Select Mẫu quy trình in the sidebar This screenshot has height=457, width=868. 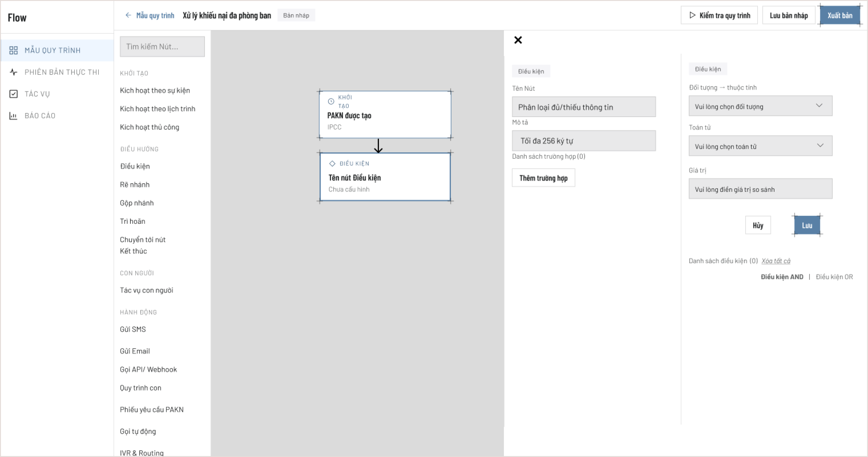click(x=57, y=50)
